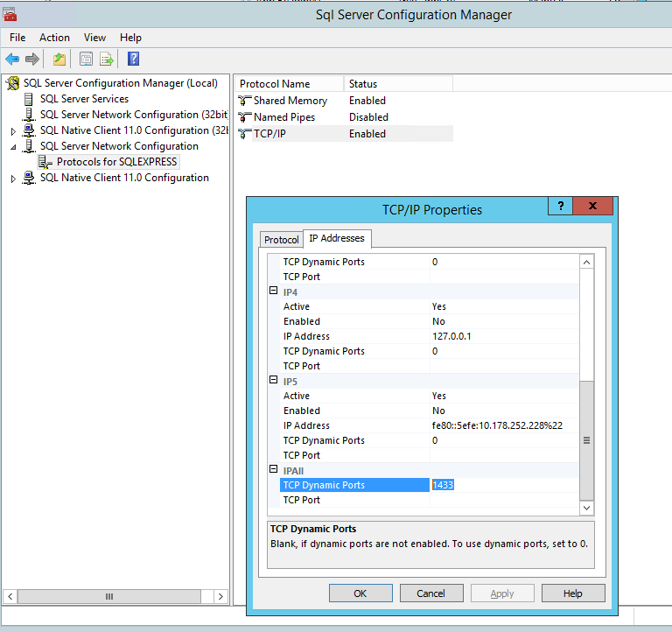Viewport: 672px width, 632px height.
Task: Click the Up one level folder icon
Action: tap(59, 59)
